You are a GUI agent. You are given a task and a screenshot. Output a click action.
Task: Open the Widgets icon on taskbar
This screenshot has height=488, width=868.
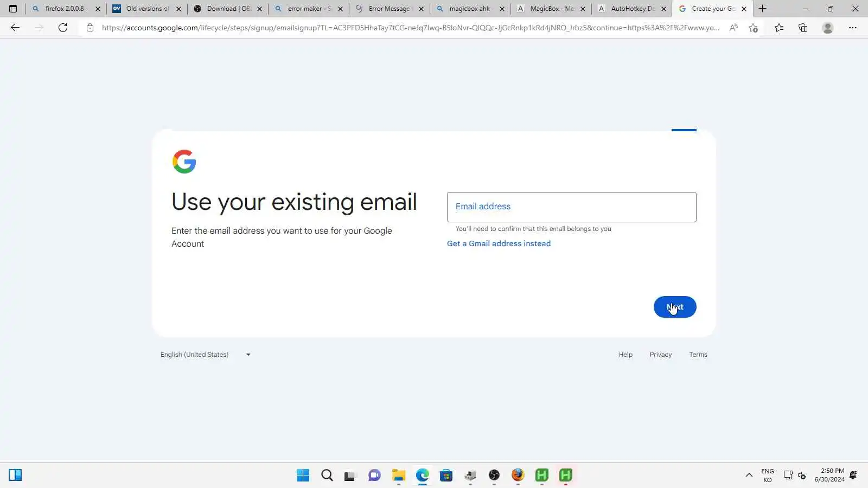[x=15, y=476]
